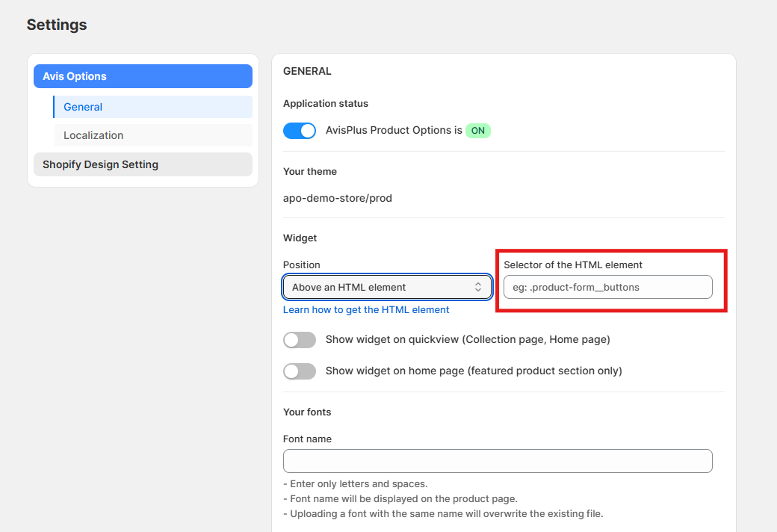
Task: Turn off the AvisPlus application status switch
Action: [300, 131]
